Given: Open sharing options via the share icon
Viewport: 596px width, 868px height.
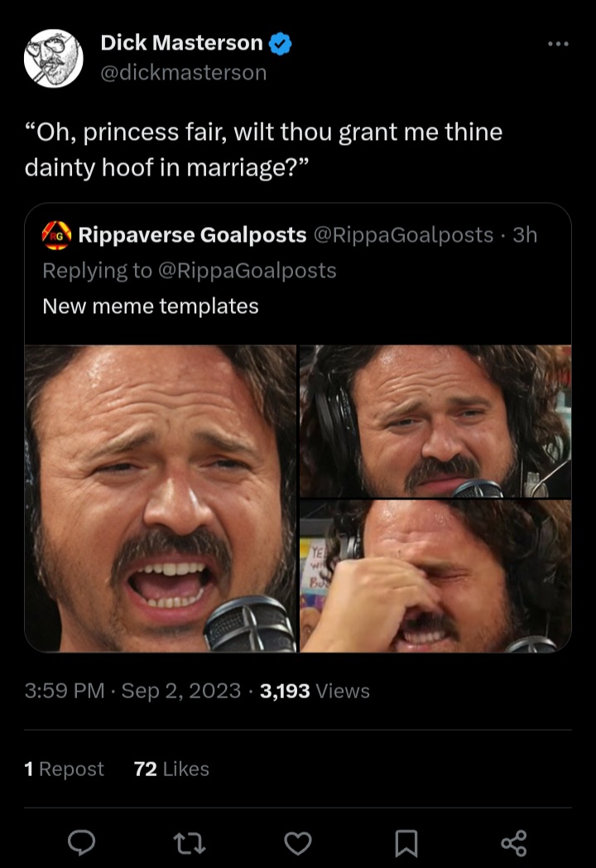Looking at the screenshot, I should click(x=515, y=843).
